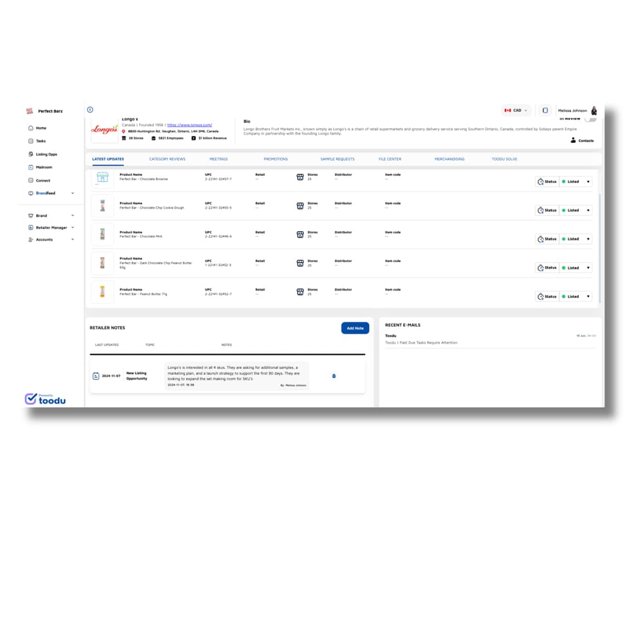Screen dimensions: 644x644
Task: Click the Perfect Barz brand logo
Action: 30,111
